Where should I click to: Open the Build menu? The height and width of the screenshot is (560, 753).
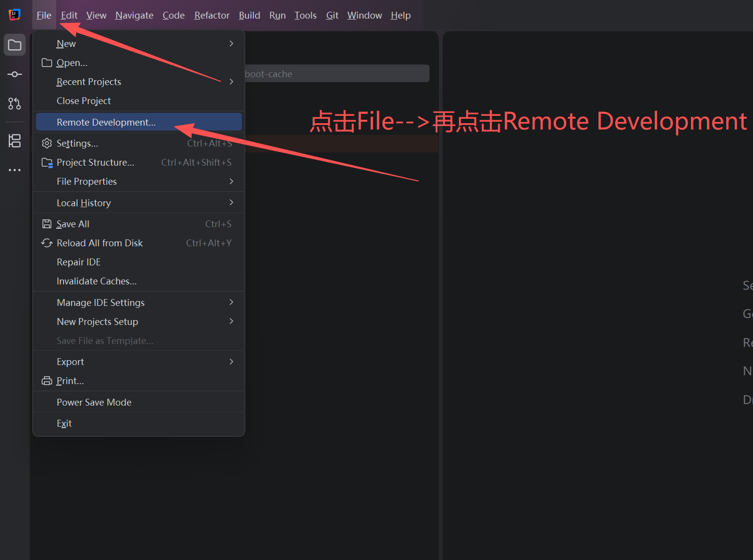pos(249,15)
